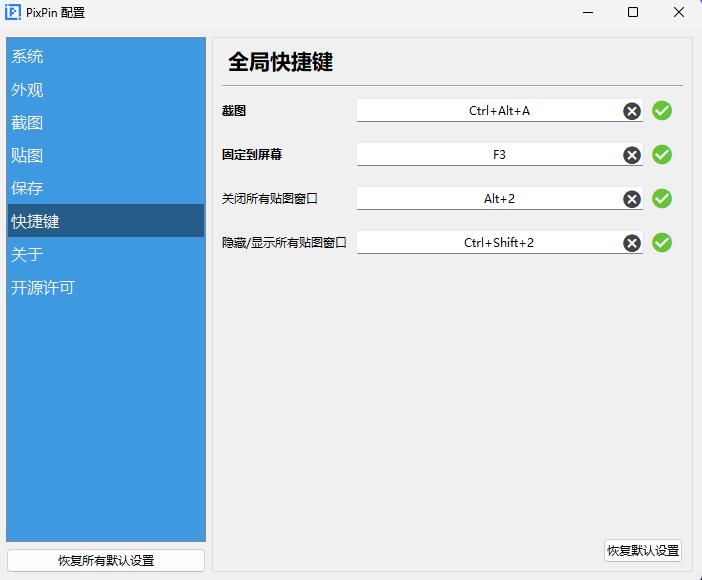Clear the 截图 shortcut with the X icon

[x=632, y=111]
